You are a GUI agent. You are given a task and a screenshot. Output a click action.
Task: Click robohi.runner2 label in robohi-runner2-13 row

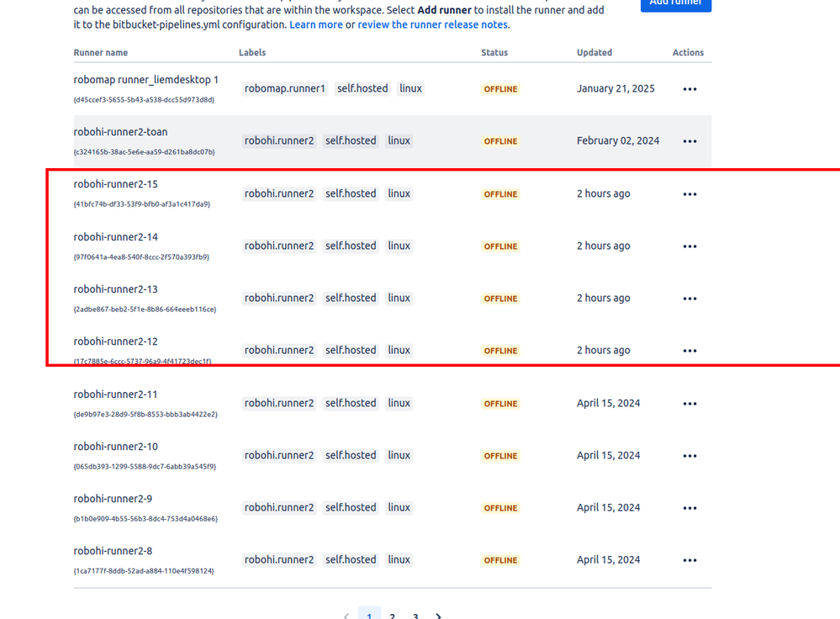279,298
